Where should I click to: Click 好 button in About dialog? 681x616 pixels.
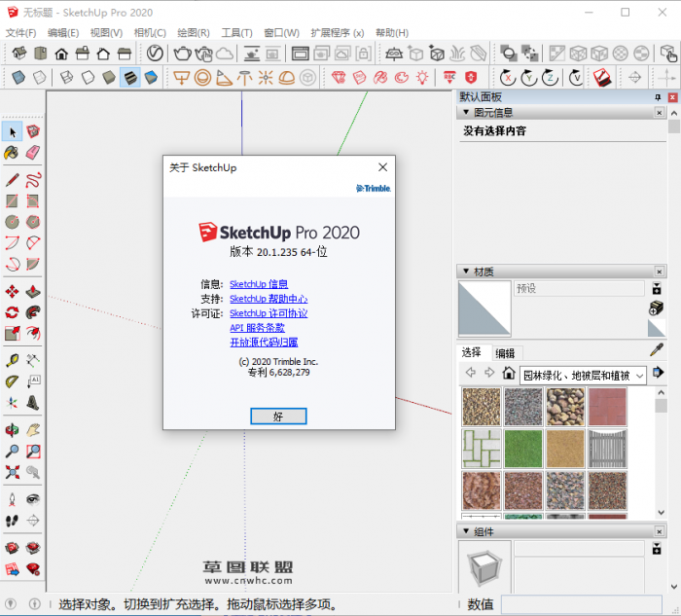coord(278,416)
